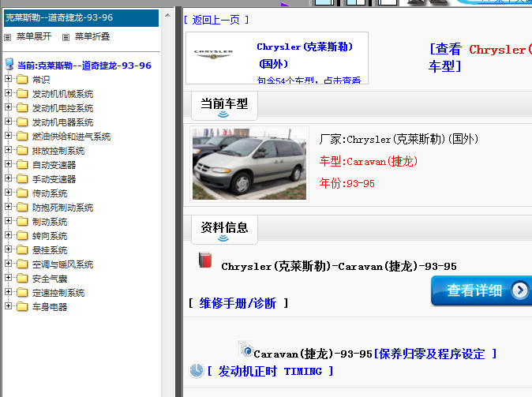
Task: Click Chrysler(克莱斯勒)-Caravan(捷龙)-93-95 title text
Action: [x=339, y=266]
